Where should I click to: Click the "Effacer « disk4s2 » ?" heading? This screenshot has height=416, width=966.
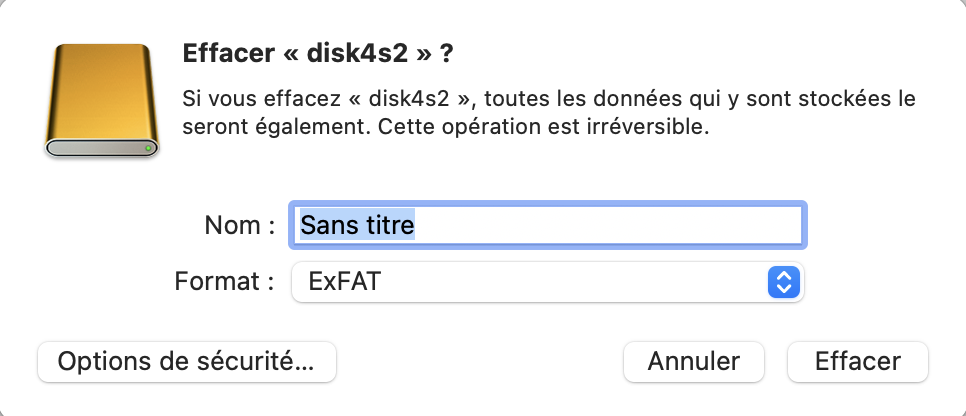319,54
